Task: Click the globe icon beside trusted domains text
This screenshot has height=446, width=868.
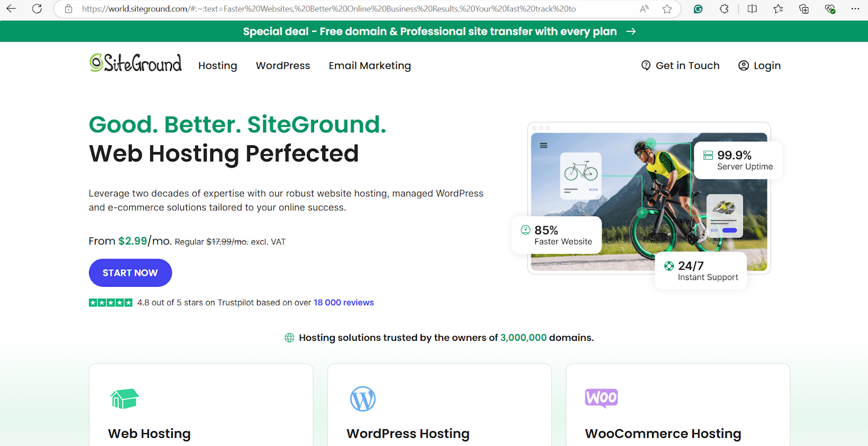Action: [x=290, y=338]
